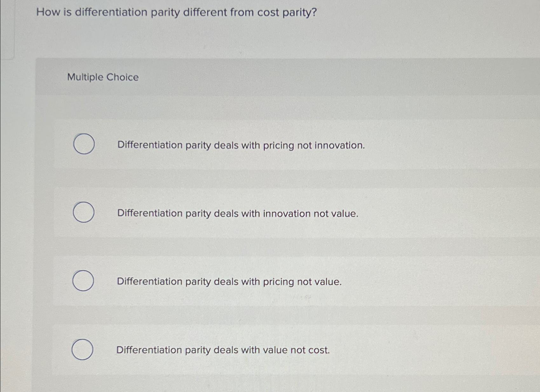
Task: Click the 'Multiple Choice' label
Action: [x=102, y=77]
